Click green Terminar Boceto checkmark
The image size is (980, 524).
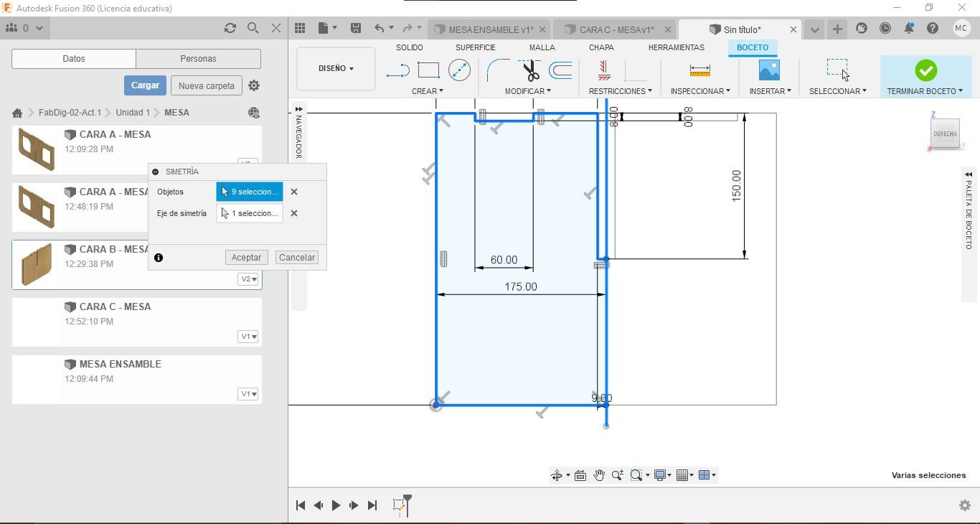pos(925,70)
